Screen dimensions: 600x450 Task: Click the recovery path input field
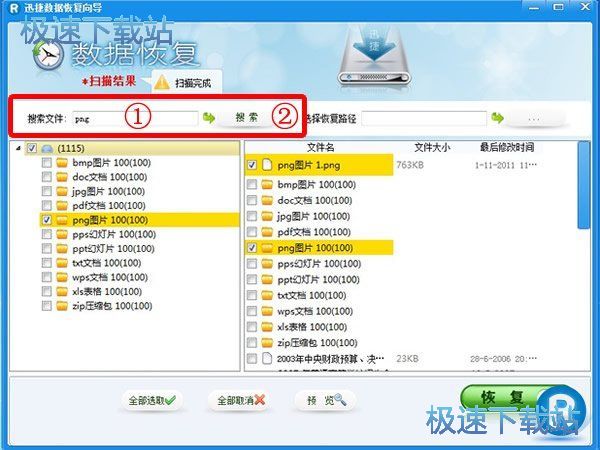click(x=424, y=119)
